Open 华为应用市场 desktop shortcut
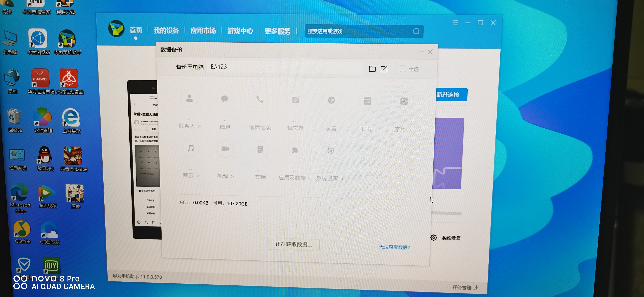This screenshot has height=297, width=644. pos(41,81)
